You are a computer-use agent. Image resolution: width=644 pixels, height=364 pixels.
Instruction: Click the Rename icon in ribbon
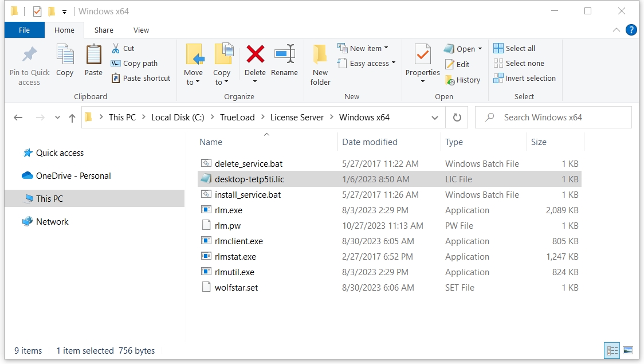point(284,54)
